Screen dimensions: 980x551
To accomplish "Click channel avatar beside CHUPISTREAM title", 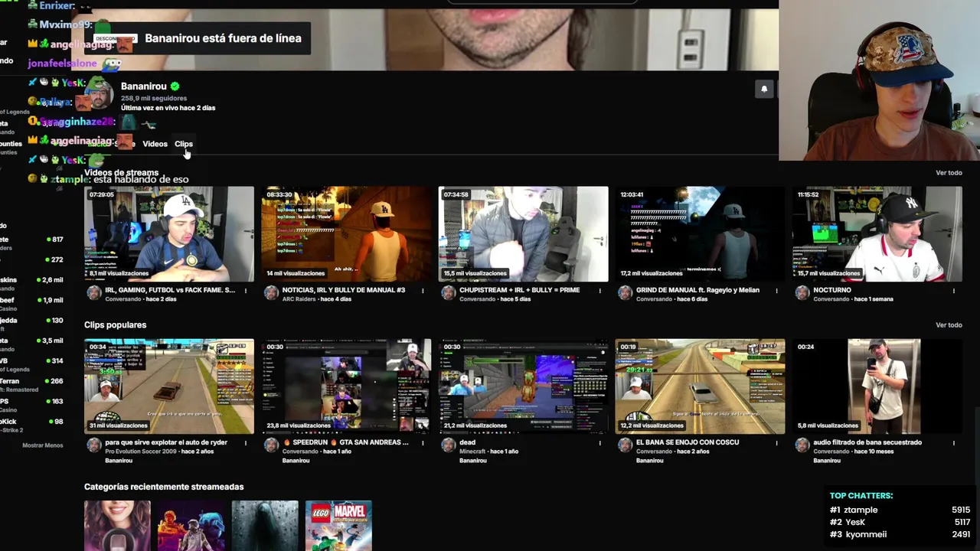I will (x=448, y=292).
